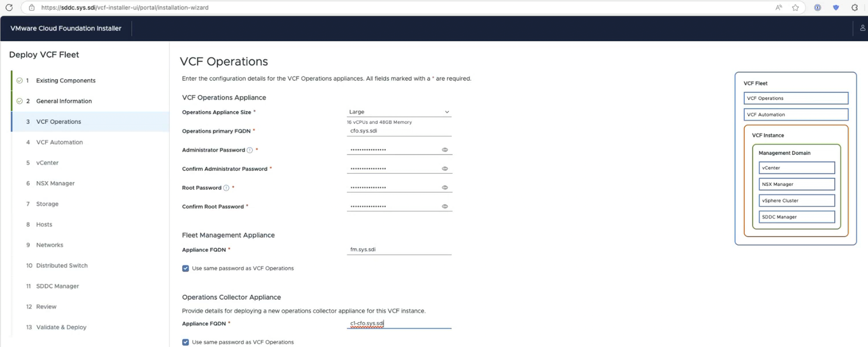Go to step 4 VCF Automation
The width and height of the screenshot is (868, 347).
(90, 142)
